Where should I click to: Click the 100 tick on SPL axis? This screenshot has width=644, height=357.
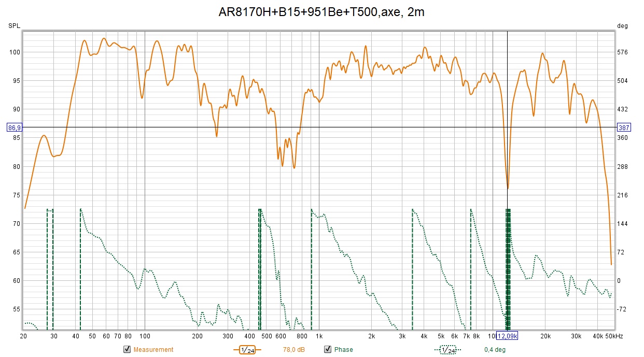15,52
